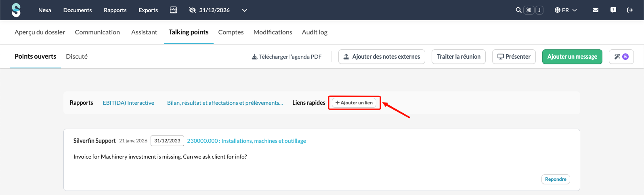Viewport: 644px width, 195px height.
Task: Click the 31/12/2026 period date
Action: point(214,10)
